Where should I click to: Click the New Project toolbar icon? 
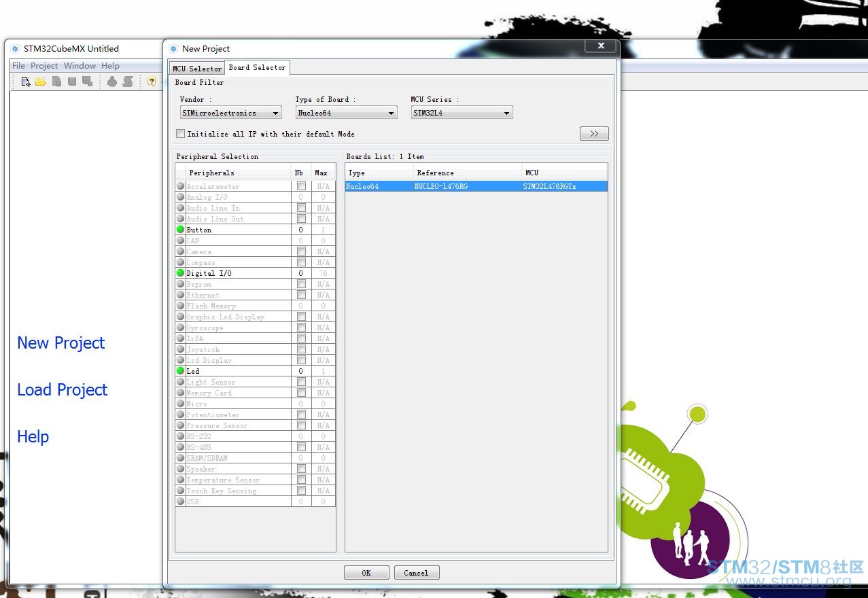(26, 82)
